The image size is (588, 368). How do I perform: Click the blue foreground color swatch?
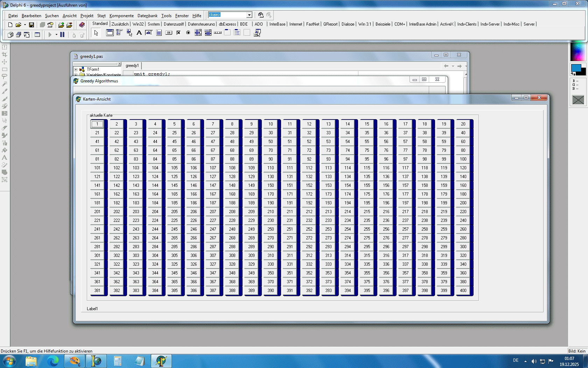pyautogui.click(x=576, y=68)
